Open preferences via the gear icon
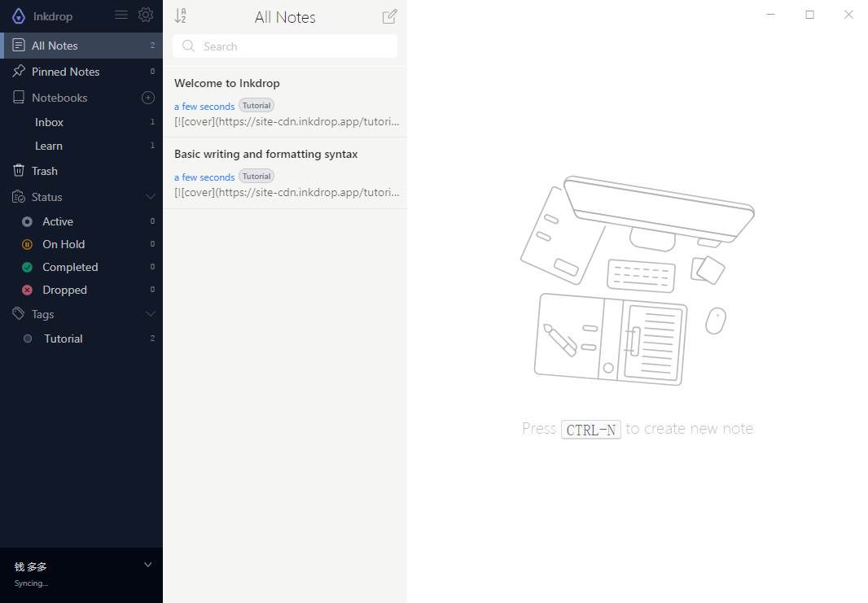Screen dimensions: 868x603 146,15
